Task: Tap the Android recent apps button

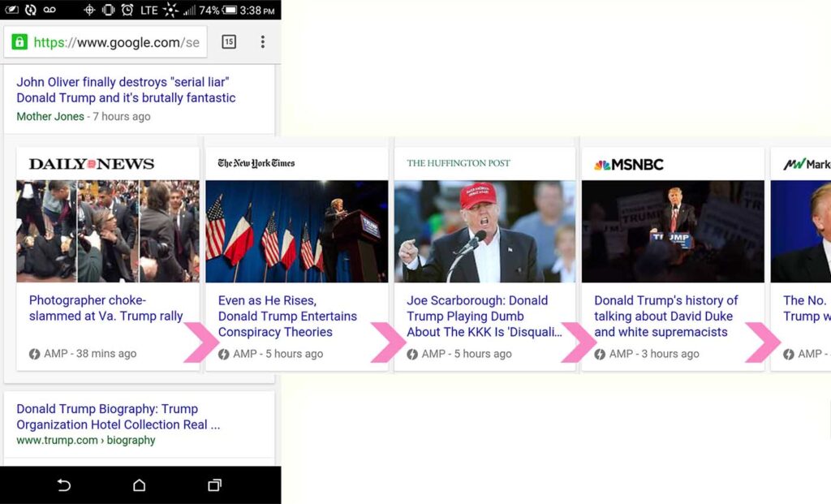Action: point(214,485)
